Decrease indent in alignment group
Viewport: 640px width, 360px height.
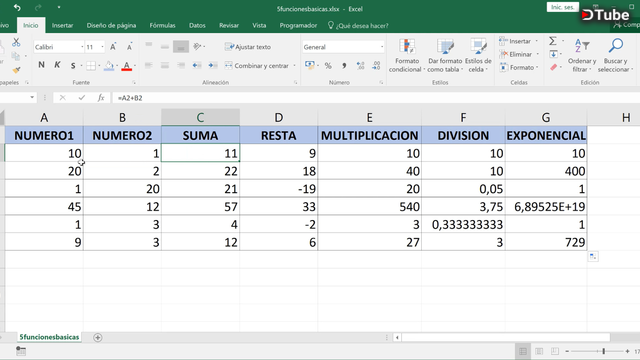(x=197, y=65)
